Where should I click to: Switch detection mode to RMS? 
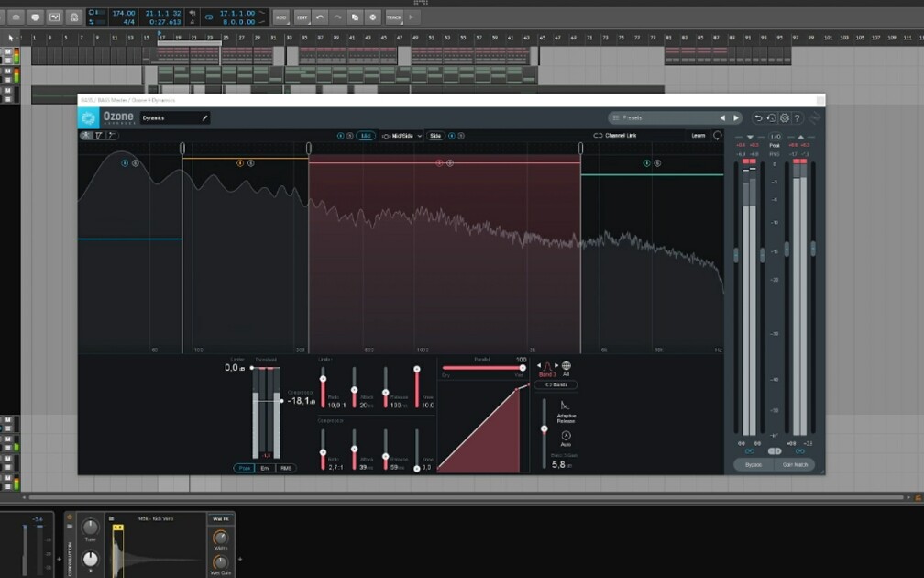coord(286,468)
